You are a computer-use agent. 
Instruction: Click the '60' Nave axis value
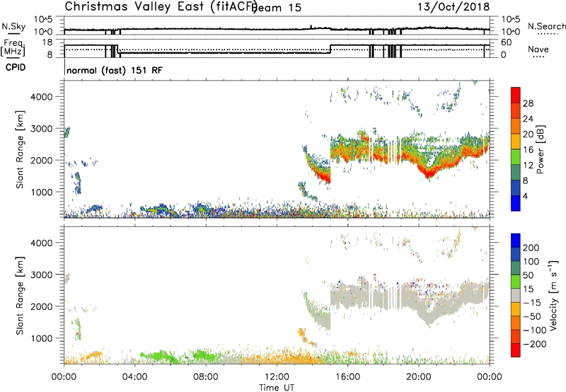click(507, 42)
